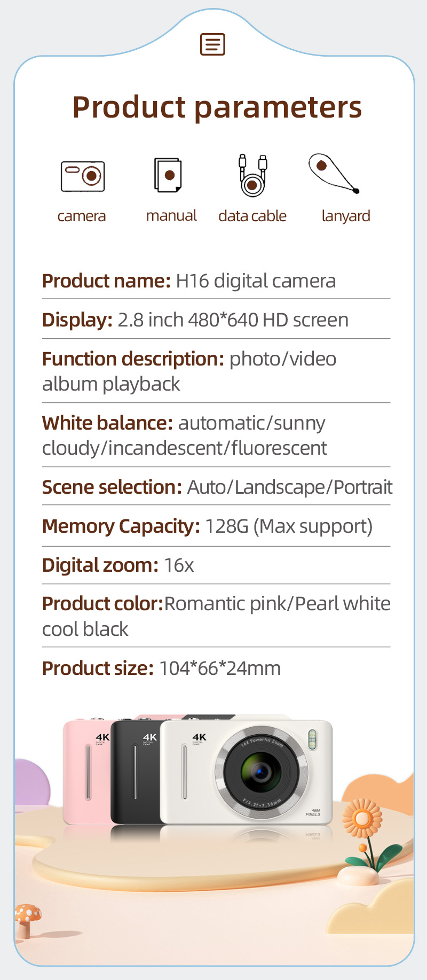Click the "data cable" label

point(252,216)
